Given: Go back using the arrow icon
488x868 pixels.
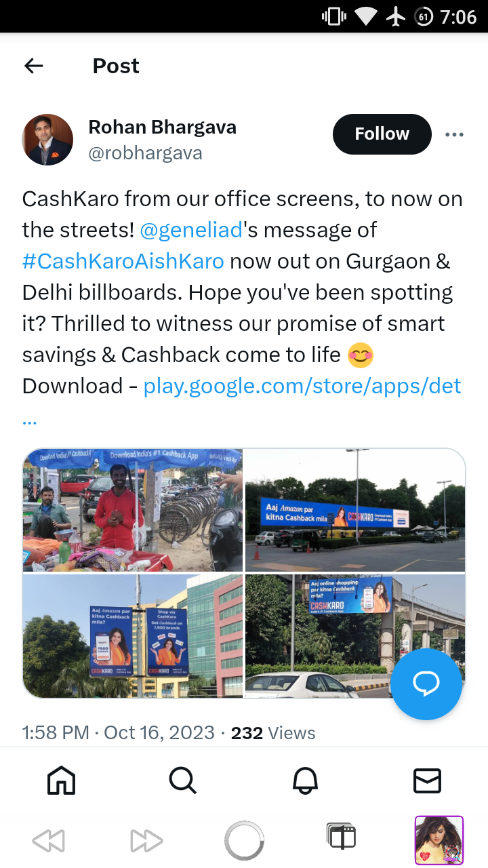Looking at the screenshot, I should 33,66.
